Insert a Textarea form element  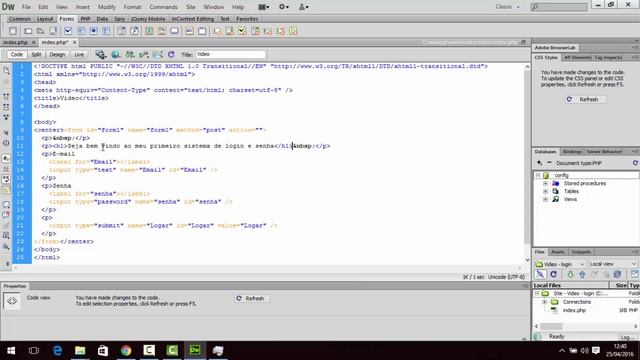pyautogui.click(x=53, y=31)
